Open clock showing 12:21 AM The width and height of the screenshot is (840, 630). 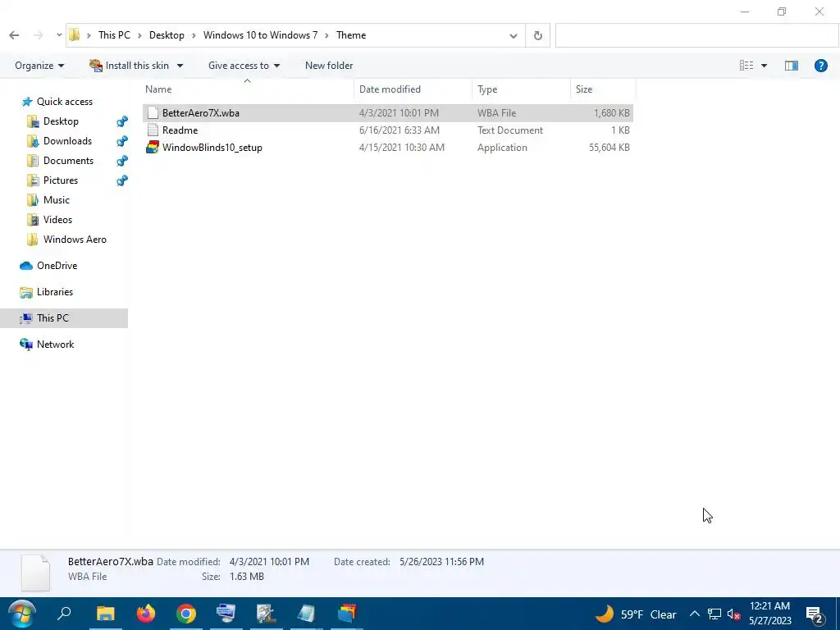pos(769,614)
